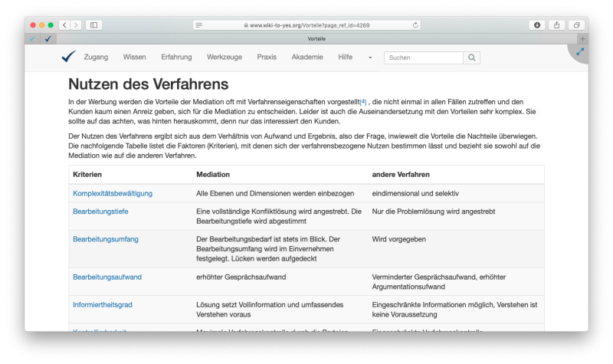The height and width of the screenshot is (364, 613).
Task: Open the reader view icon in address bar
Action: pos(199,25)
